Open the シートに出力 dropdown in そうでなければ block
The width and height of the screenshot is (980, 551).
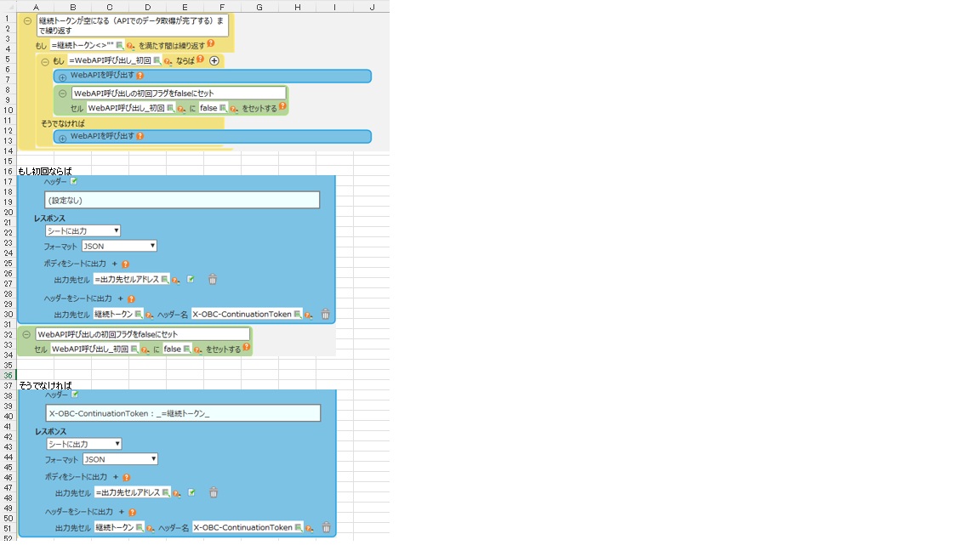[83, 444]
